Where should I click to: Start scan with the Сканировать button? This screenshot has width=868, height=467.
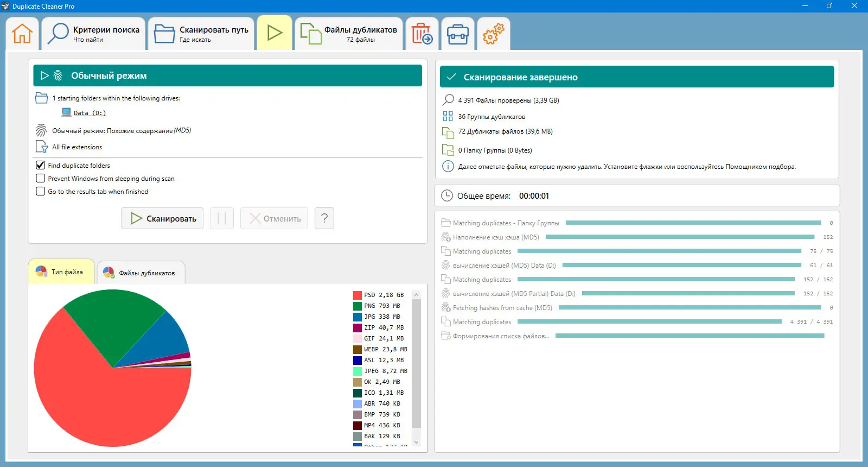coord(162,218)
